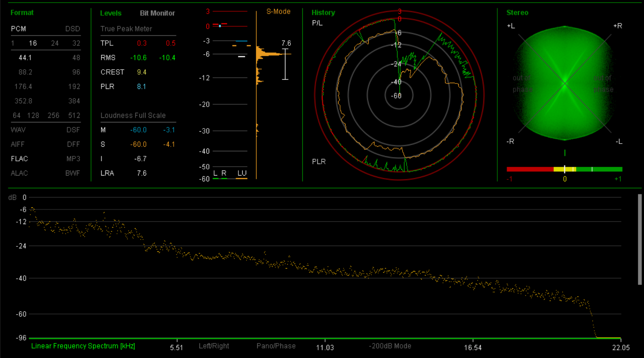Click the AIFF file type label
The image size is (644, 358).
click(18, 144)
